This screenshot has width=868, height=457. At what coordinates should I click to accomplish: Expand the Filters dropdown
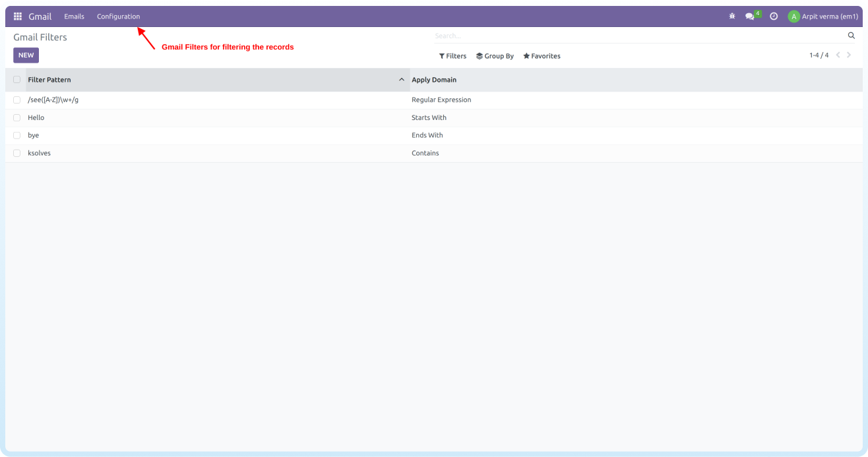(452, 56)
